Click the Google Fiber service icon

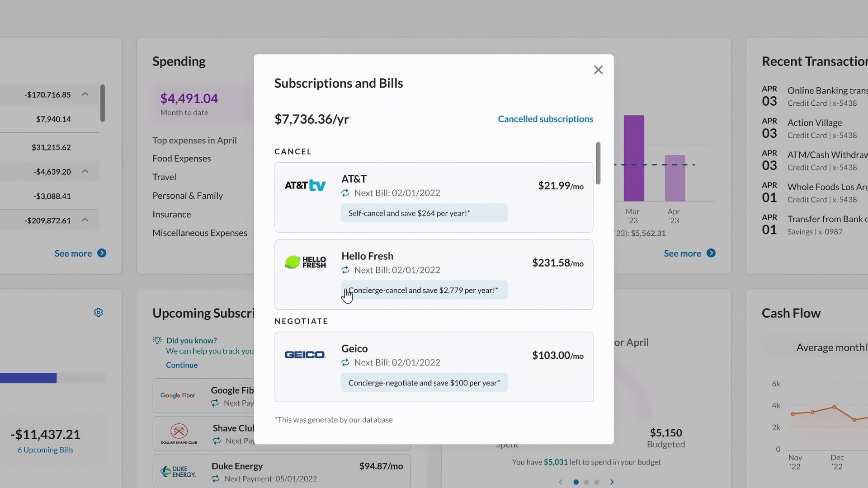click(x=178, y=395)
